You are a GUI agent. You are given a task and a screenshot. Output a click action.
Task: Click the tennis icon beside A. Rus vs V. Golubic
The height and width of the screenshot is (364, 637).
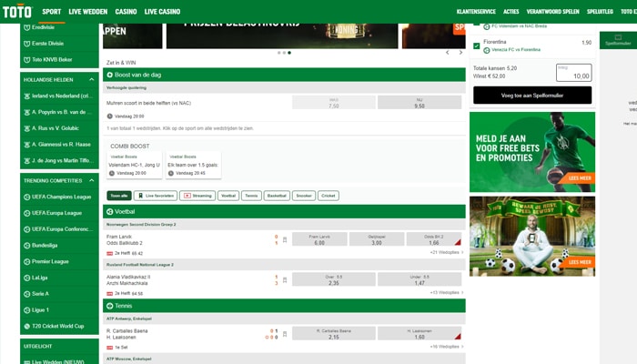click(x=26, y=128)
